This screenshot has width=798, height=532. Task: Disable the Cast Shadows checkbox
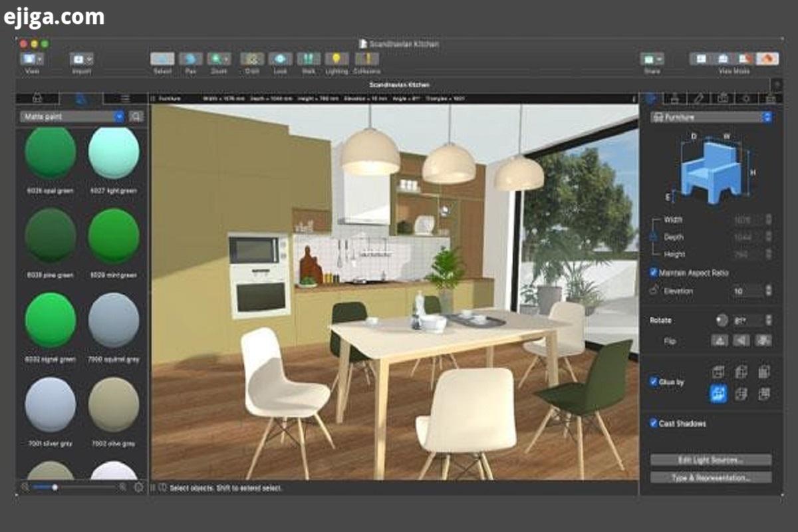[x=654, y=423]
